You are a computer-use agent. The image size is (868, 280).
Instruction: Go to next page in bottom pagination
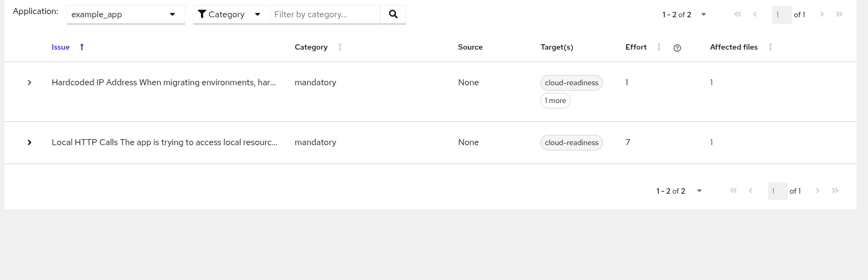(x=817, y=190)
